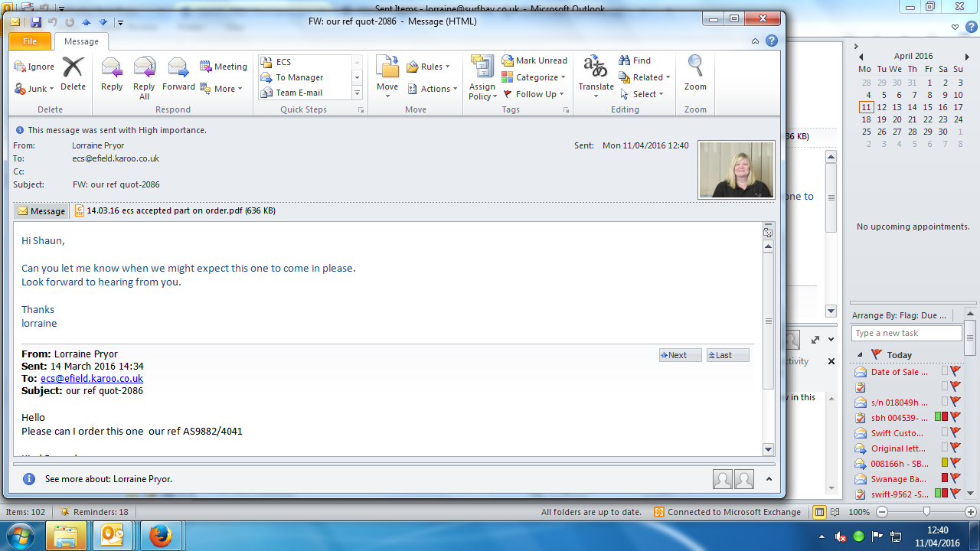Click Lorraine Pryor's contact photo
Viewport: 980px width, 551px height.
click(x=737, y=170)
